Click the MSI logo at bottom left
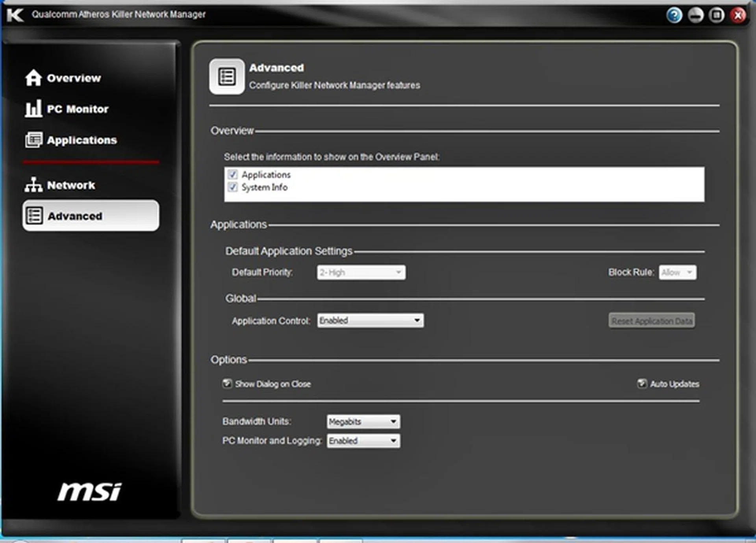The height and width of the screenshot is (543, 756). click(89, 492)
